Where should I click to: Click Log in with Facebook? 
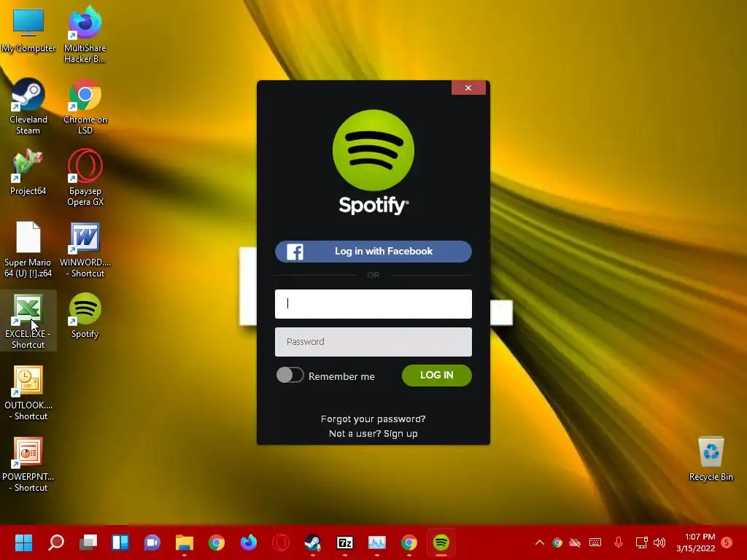tap(373, 252)
